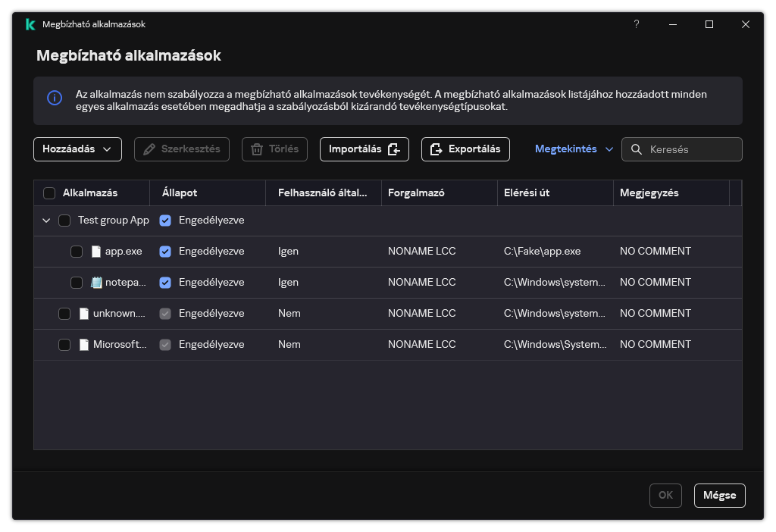The width and height of the screenshot is (776, 532).
Task: Click the unknown file icon
Action: (x=84, y=314)
